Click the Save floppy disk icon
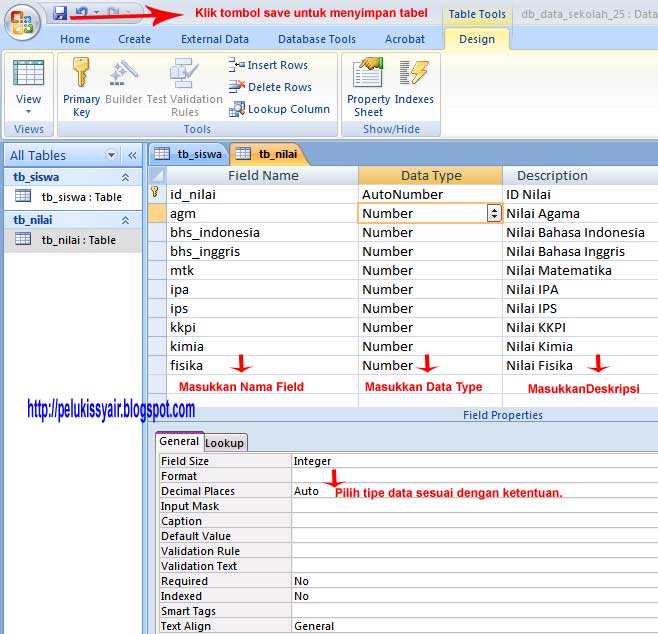The width and height of the screenshot is (658, 634). [60, 13]
